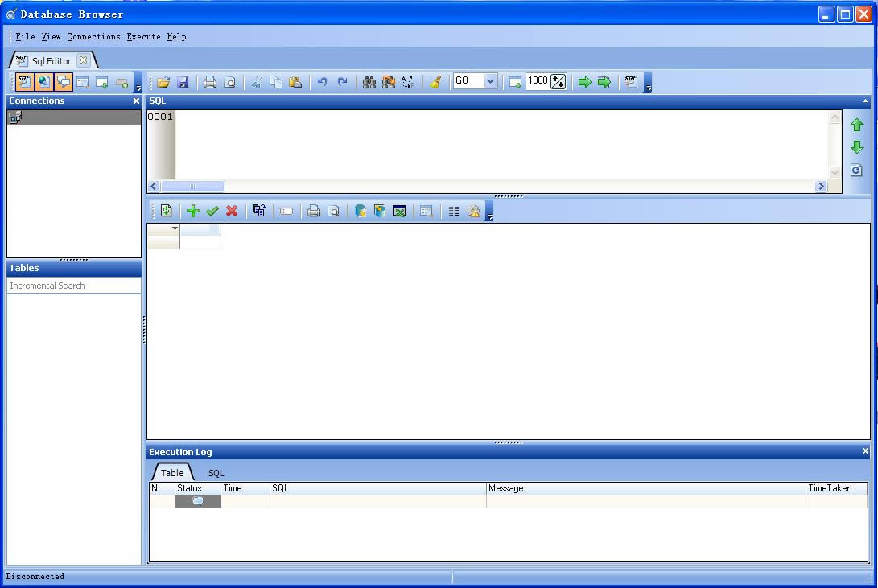Click the row limit up-down stepper
This screenshot has height=588, width=878.
click(559, 82)
